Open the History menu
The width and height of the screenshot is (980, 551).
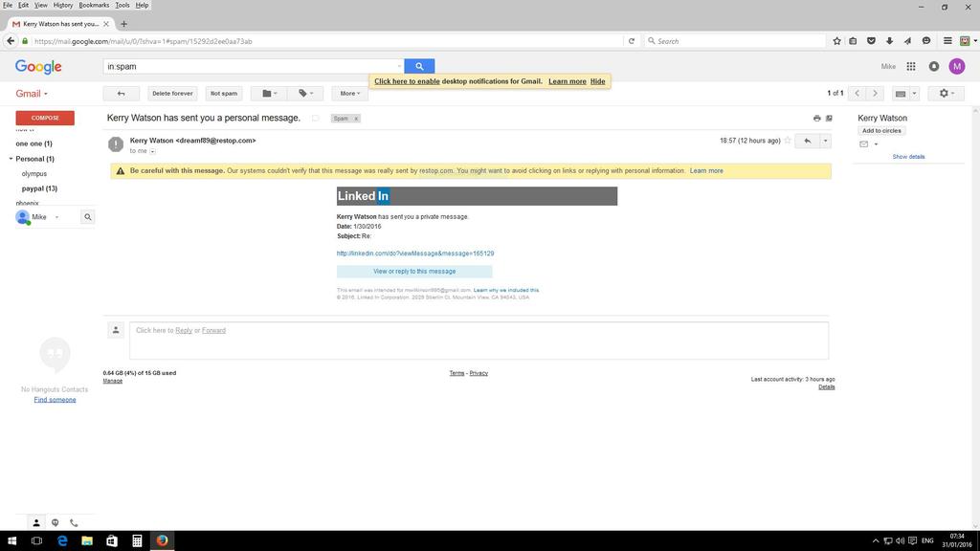(x=62, y=5)
